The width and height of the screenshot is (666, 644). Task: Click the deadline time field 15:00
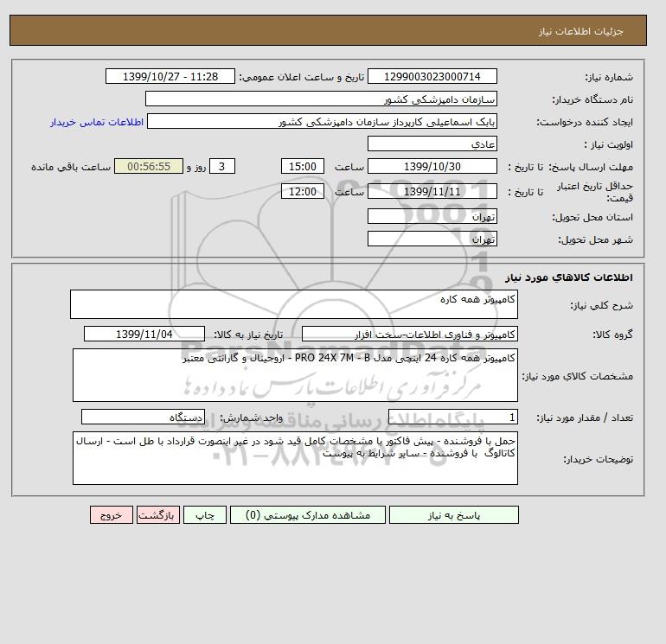pyautogui.click(x=303, y=167)
